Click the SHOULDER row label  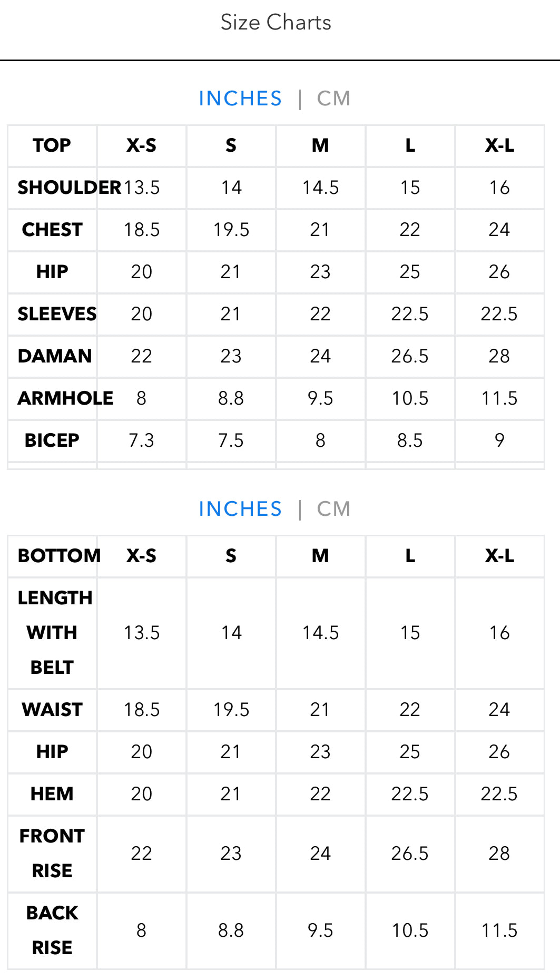coord(69,188)
